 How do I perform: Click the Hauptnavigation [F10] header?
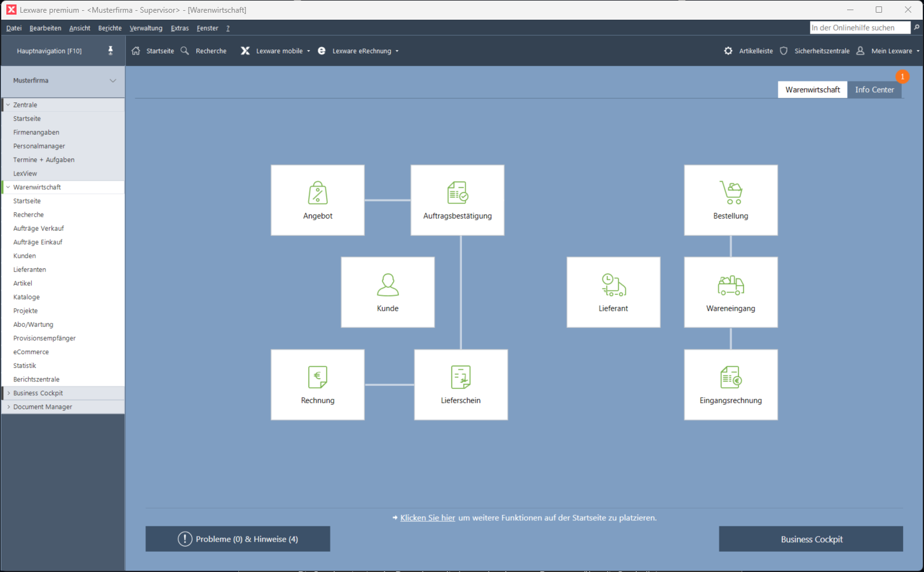[50, 51]
